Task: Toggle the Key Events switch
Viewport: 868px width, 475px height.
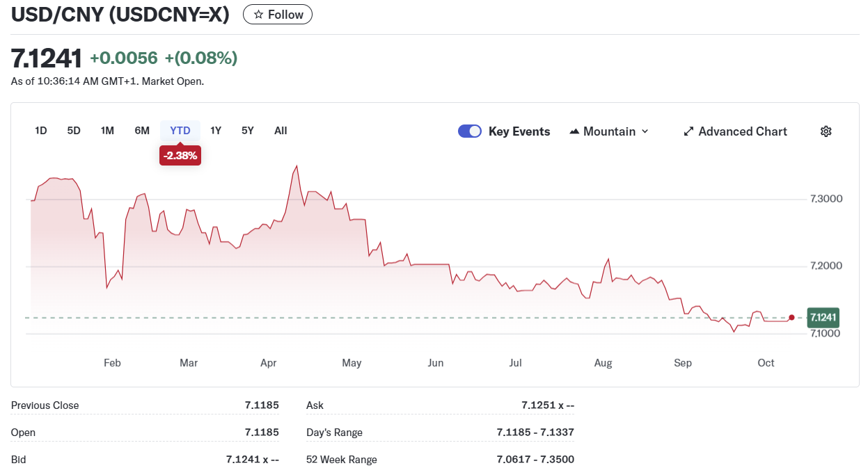Action: tap(470, 131)
